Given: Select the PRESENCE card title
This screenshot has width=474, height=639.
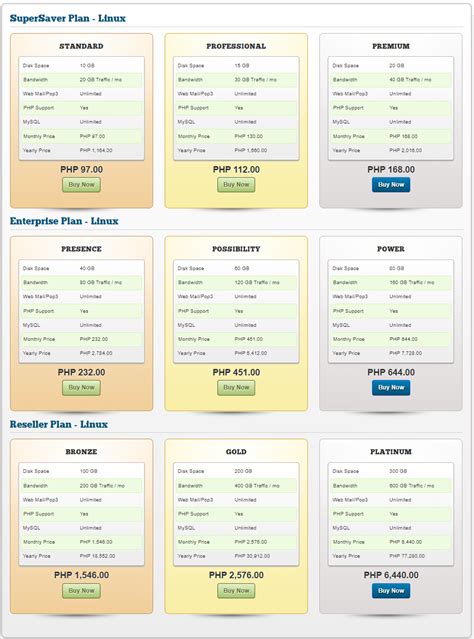Looking at the screenshot, I should pos(82,249).
